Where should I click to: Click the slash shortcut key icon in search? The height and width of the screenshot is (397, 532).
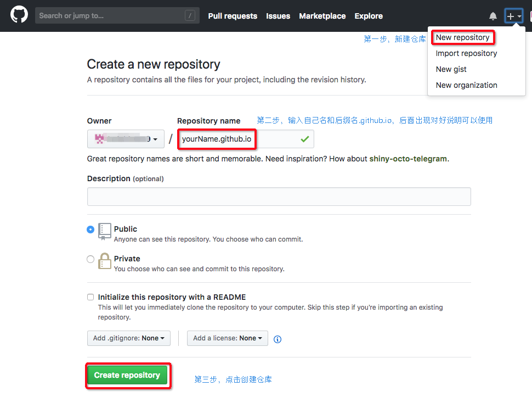[x=190, y=15]
